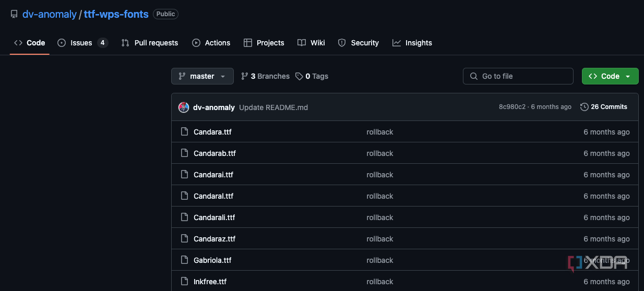
Task: Click the file icon beside Candaraz.ttf
Action: click(x=184, y=238)
